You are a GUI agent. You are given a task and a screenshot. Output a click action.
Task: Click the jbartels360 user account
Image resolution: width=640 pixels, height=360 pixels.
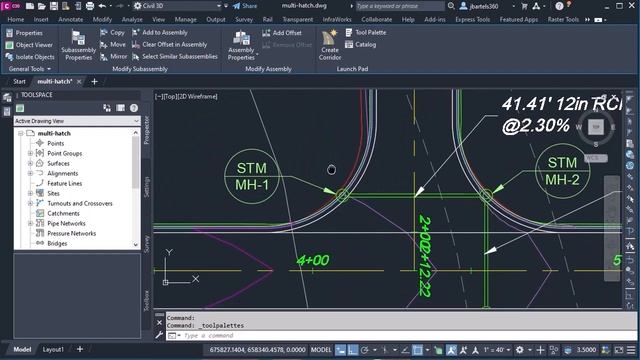tap(479, 6)
